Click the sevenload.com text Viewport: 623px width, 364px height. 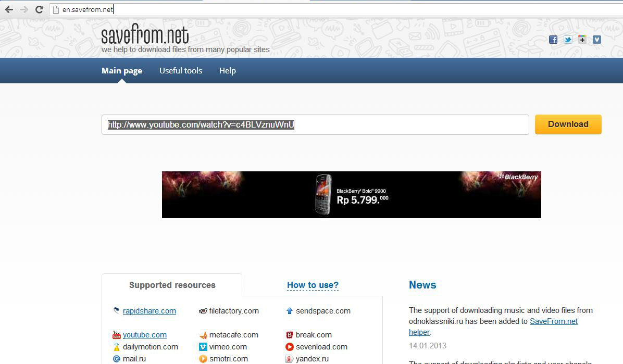click(322, 347)
